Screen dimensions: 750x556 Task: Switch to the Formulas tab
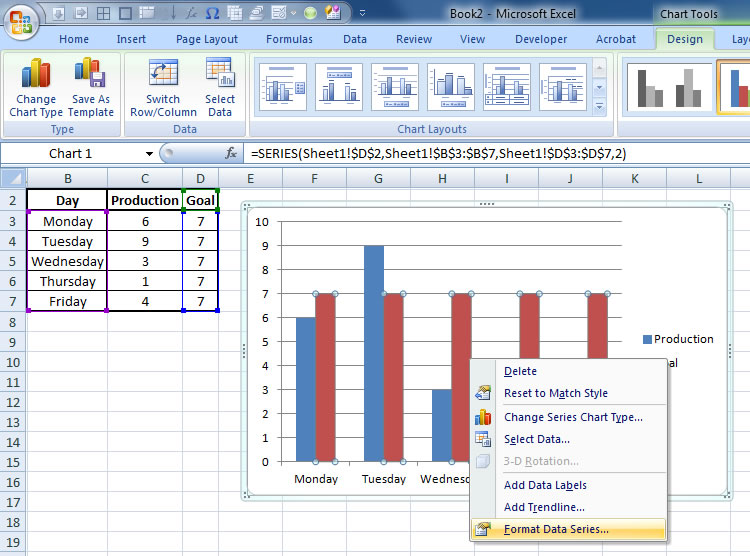pos(289,39)
